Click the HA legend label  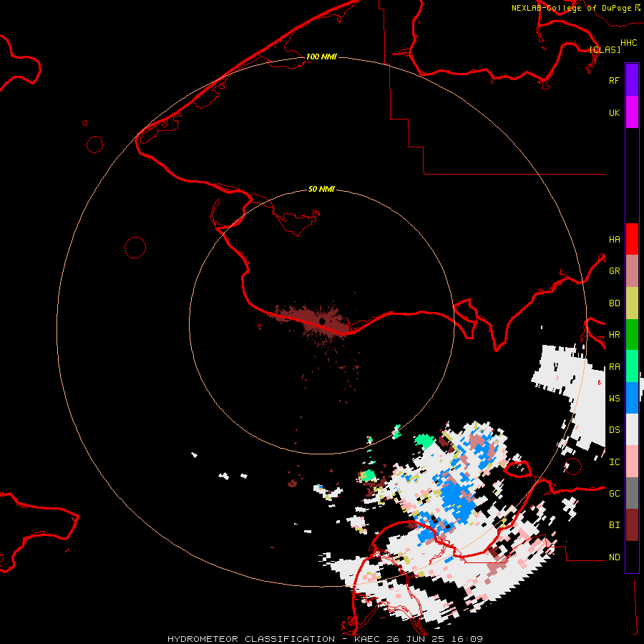point(614,239)
